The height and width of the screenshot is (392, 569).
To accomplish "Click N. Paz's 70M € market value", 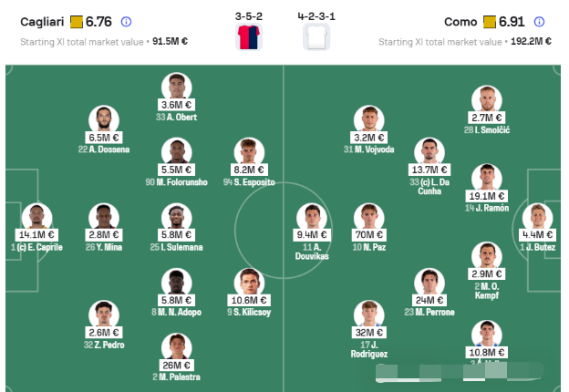I will 371,234.
